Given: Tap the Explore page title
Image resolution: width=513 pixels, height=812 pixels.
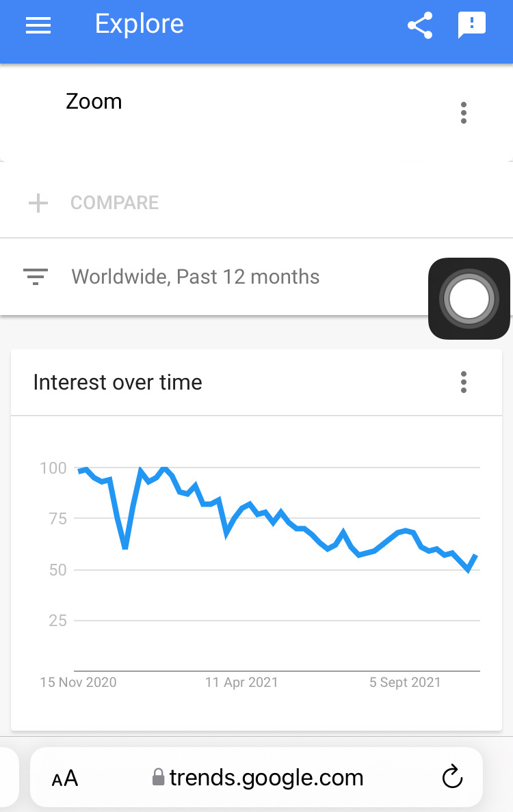Looking at the screenshot, I should (140, 25).
